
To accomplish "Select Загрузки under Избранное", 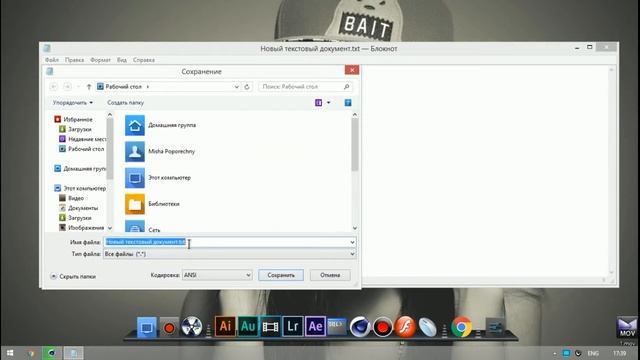I will click(x=75, y=129).
